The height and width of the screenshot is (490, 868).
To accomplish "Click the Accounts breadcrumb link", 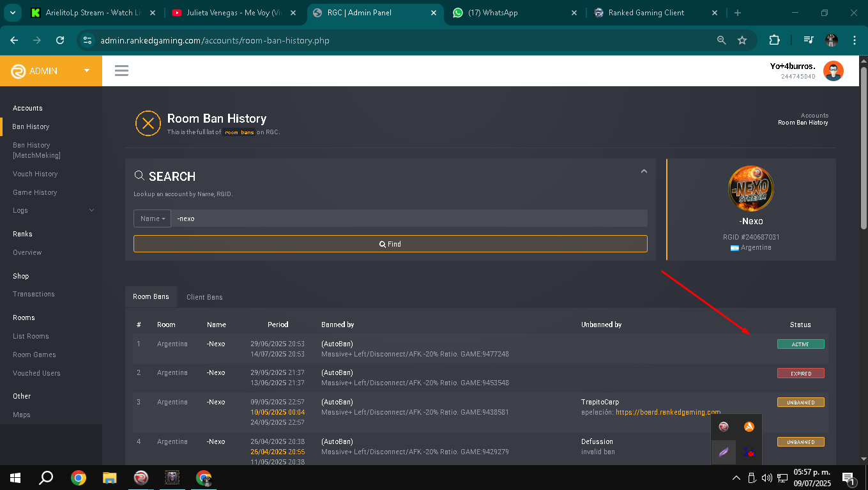I will pos(814,116).
